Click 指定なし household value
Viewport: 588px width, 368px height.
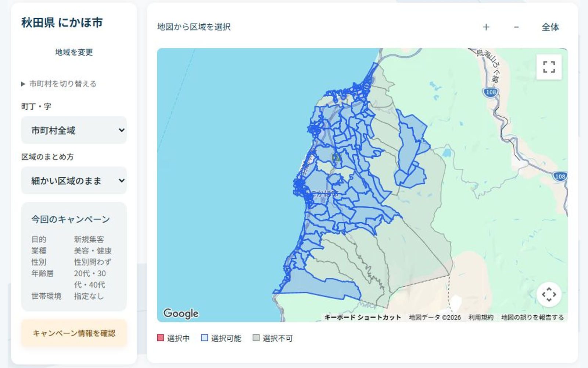89,296
